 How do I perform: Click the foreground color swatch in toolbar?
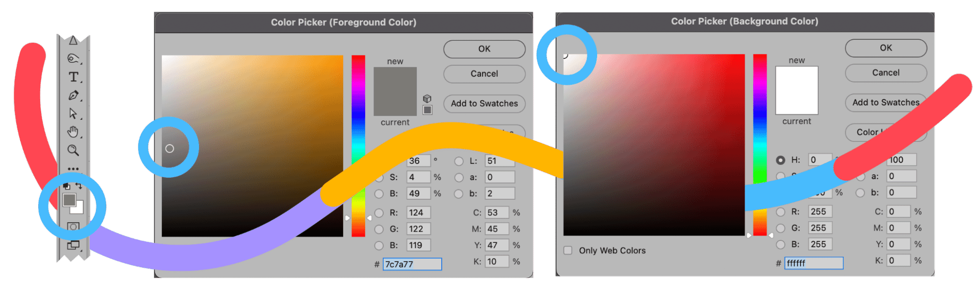pos(69,200)
